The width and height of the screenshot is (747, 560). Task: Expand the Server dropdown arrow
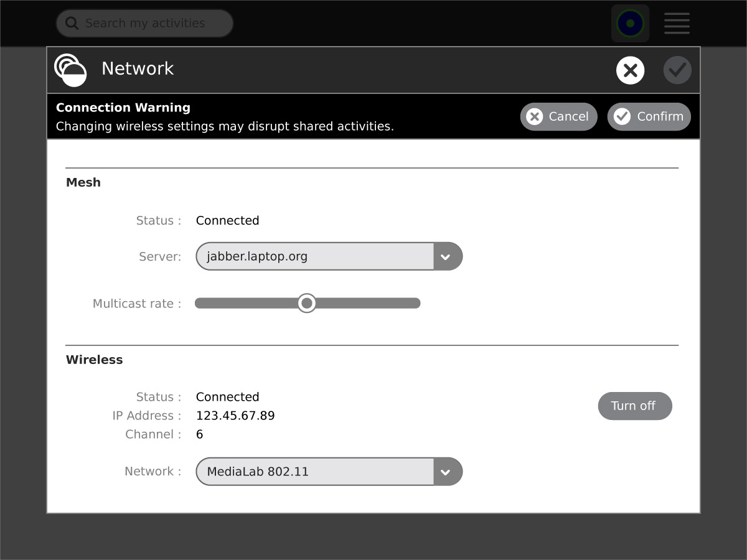coord(446,256)
